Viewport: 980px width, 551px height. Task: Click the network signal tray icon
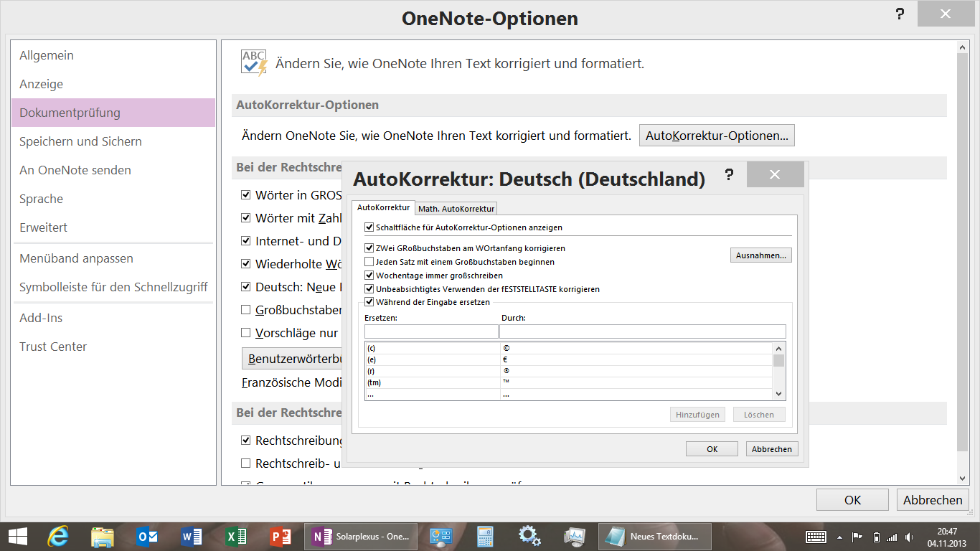point(892,537)
